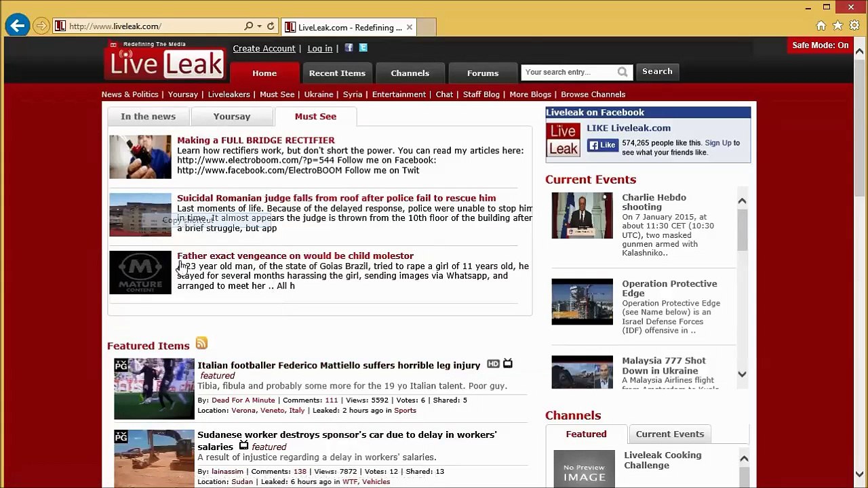
Task: Click the browser Home icon
Action: point(821,26)
